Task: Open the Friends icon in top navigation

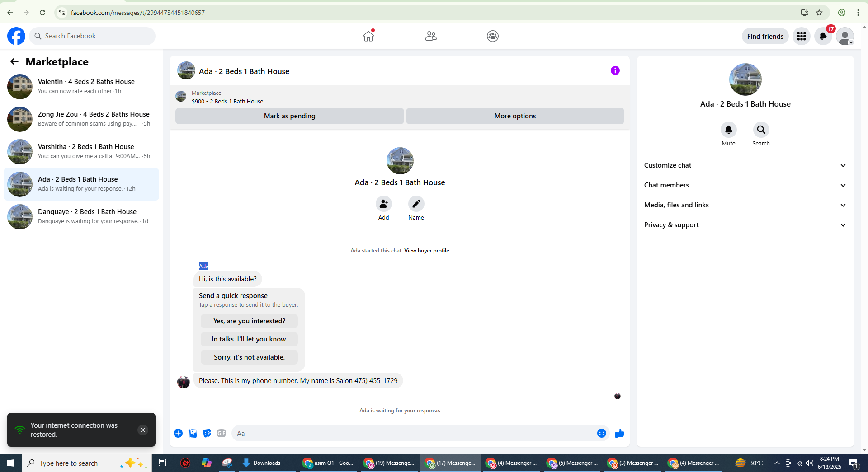Action: [x=431, y=36]
